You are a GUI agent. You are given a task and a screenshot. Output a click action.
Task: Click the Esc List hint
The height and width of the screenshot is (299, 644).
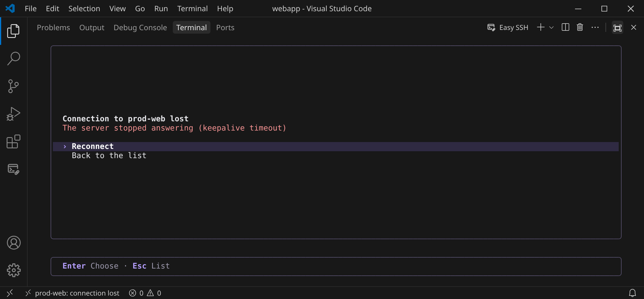click(x=151, y=266)
